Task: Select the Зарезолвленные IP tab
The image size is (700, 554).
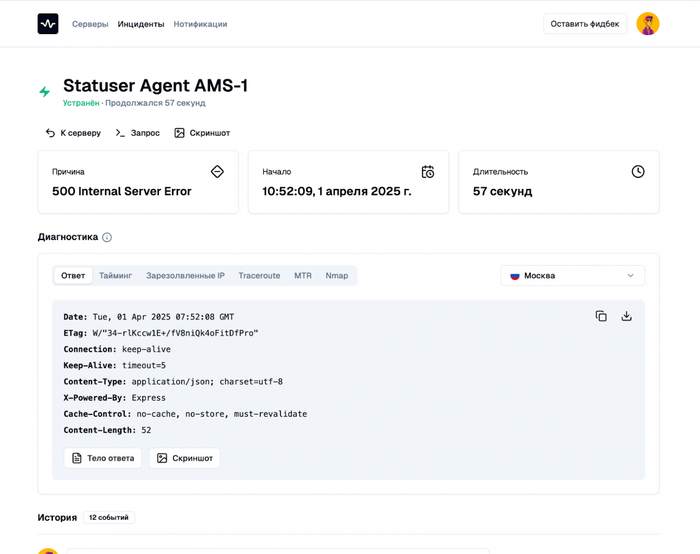Action: 185,276
